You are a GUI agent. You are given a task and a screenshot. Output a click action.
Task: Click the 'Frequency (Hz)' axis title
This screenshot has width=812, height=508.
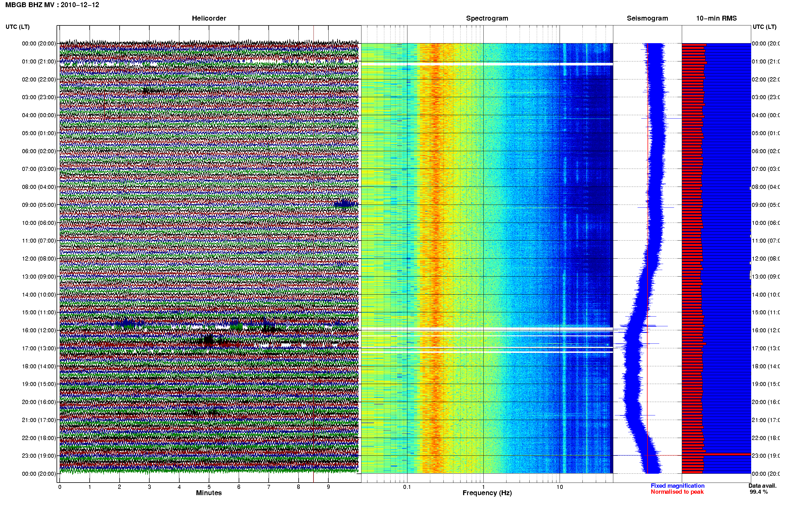click(487, 493)
